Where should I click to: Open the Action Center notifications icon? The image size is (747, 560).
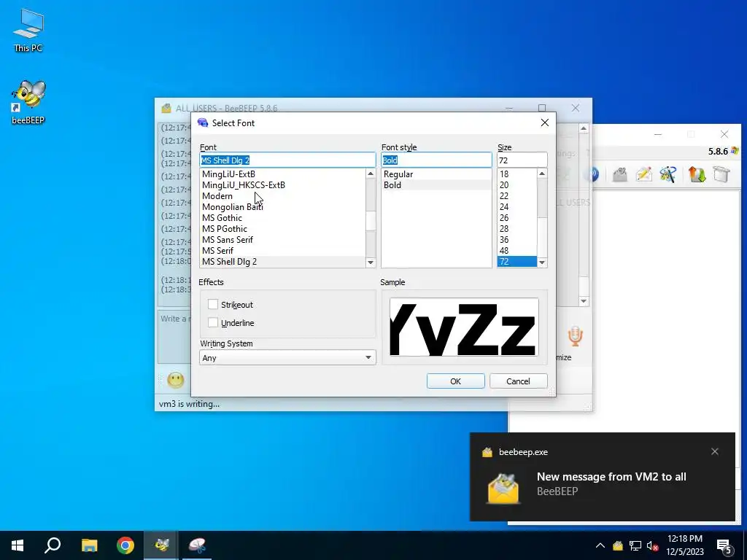click(x=724, y=546)
